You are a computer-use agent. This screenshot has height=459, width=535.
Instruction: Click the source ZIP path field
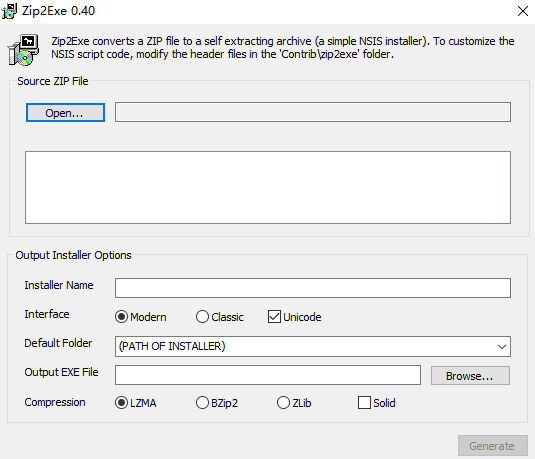point(313,112)
